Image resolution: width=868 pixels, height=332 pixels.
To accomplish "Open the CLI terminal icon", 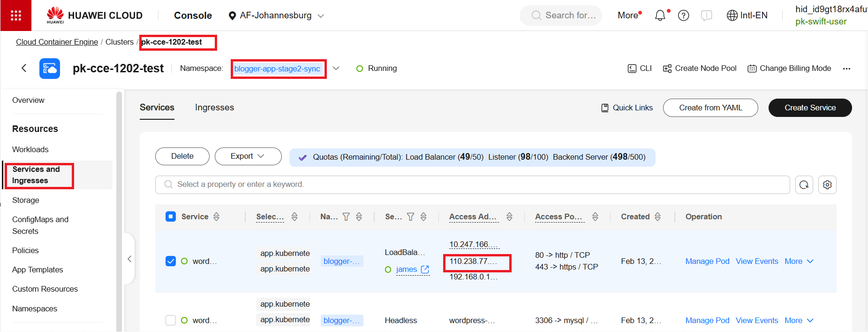I will pyautogui.click(x=632, y=69).
